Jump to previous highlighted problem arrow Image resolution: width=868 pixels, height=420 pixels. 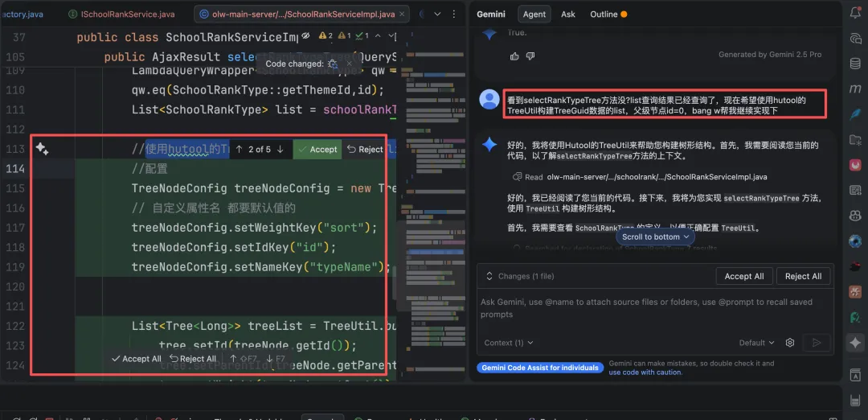[x=378, y=36]
